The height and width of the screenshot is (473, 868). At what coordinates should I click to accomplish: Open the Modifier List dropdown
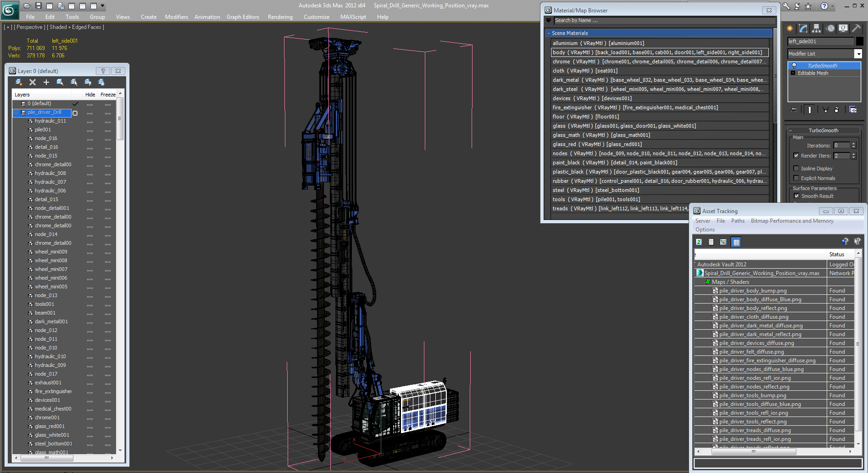[x=858, y=54]
